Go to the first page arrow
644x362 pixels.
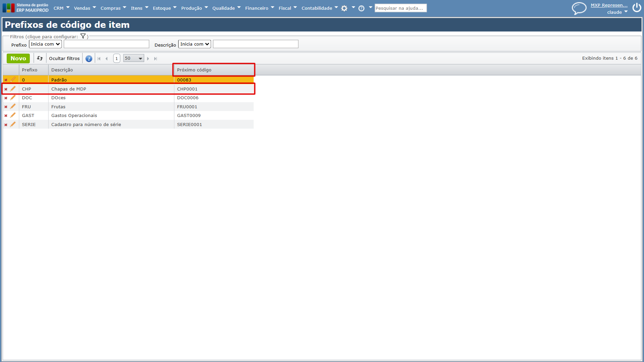pyautogui.click(x=99, y=59)
